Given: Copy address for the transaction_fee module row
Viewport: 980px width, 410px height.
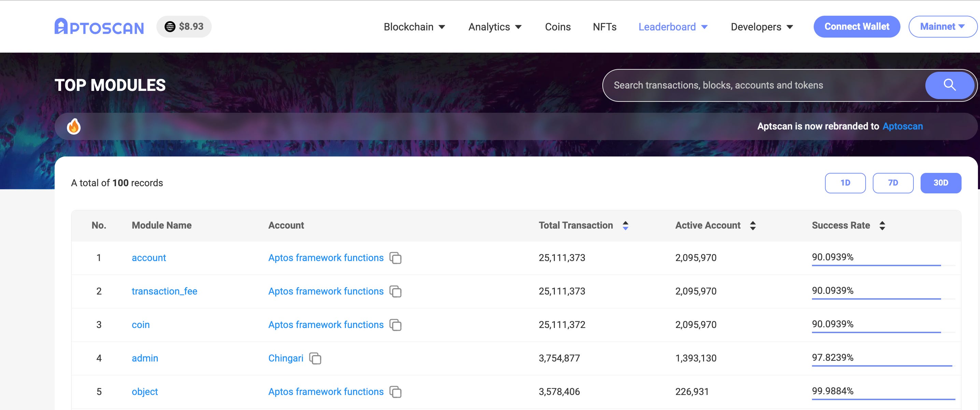Looking at the screenshot, I should point(396,291).
